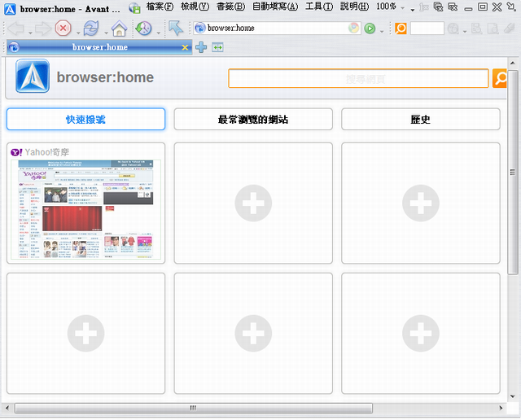Image resolution: width=521 pixels, height=420 pixels.
Task: Click the Avant browser logo on page
Action: (x=33, y=77)
